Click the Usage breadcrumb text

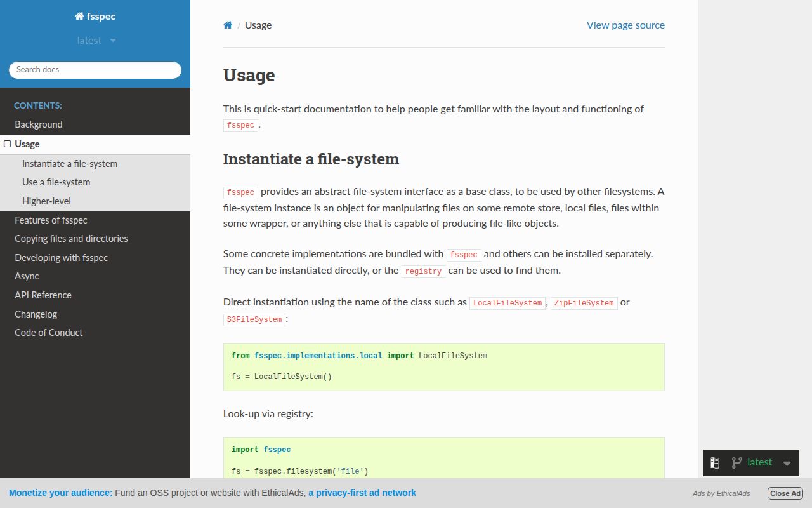click(258, 25)
